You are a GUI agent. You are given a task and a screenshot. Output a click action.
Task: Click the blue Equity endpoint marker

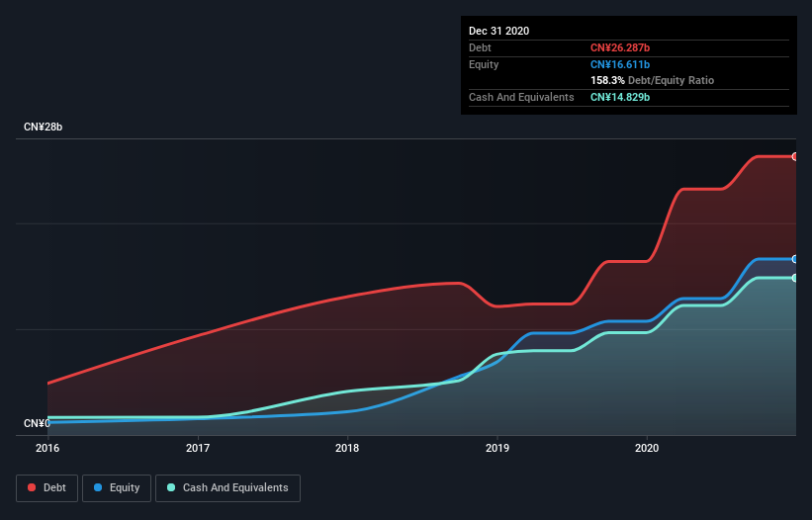coord(795,259)
